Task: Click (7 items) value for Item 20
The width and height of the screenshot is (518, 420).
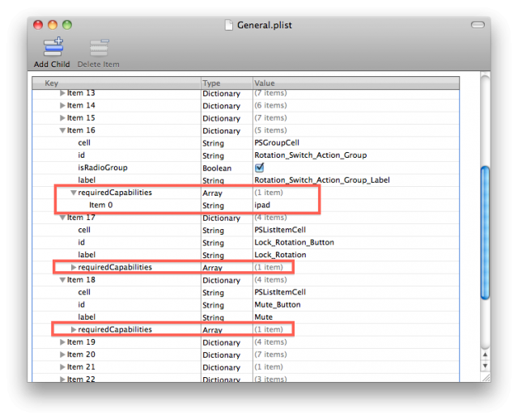Action: tap(270, 354)
